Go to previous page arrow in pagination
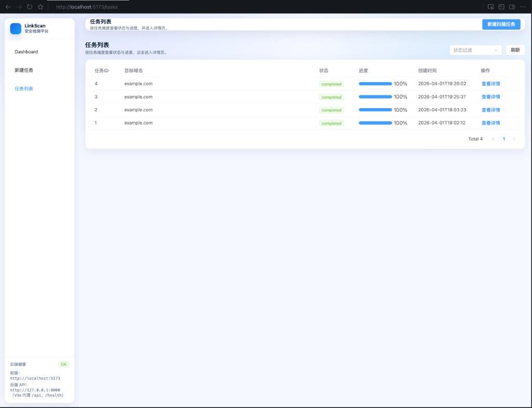This screenshot has width=532, height=408. coord(494,139)
